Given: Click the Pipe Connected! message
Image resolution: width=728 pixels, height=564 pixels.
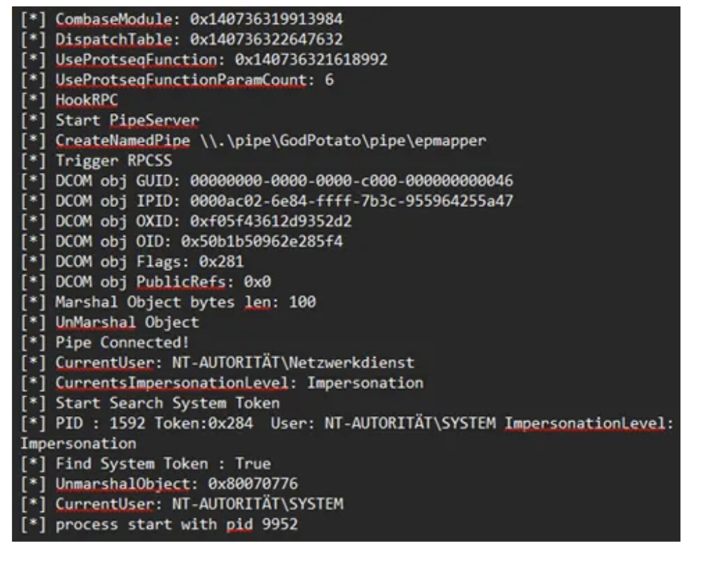Looking at the screenshot, I should point(122,343).
